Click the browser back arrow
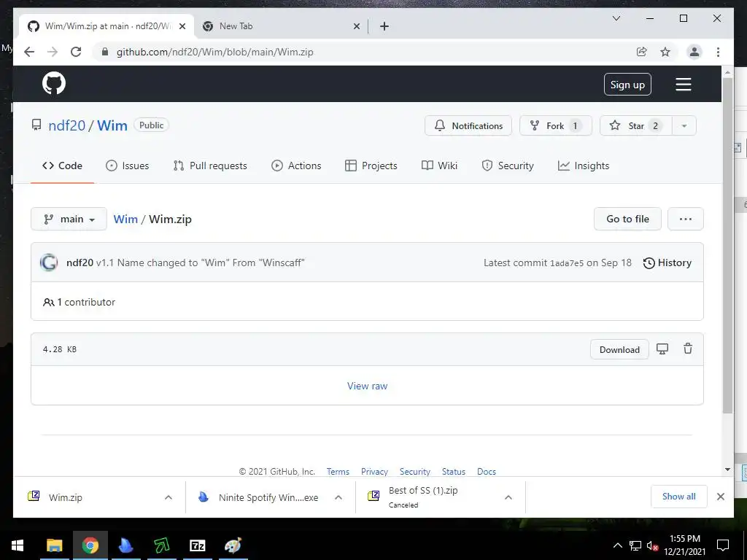This screenshot has width=747, height=560. coord(29,52)
